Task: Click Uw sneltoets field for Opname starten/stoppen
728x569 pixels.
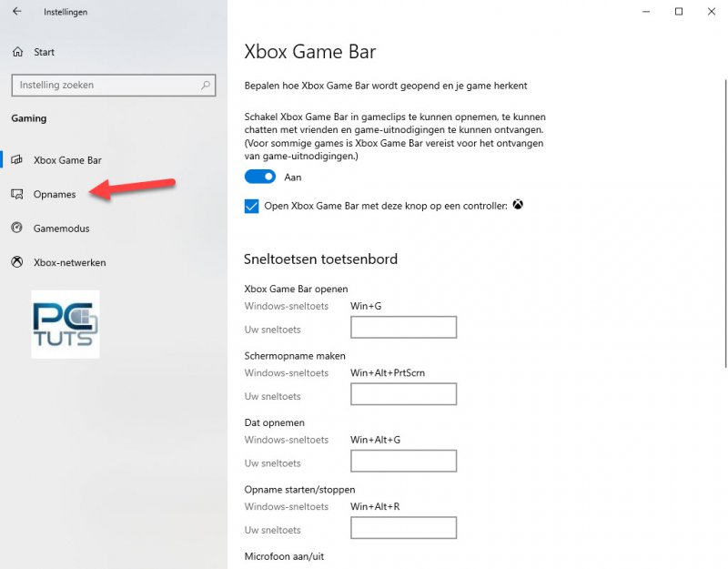Action: click(403, 528)
